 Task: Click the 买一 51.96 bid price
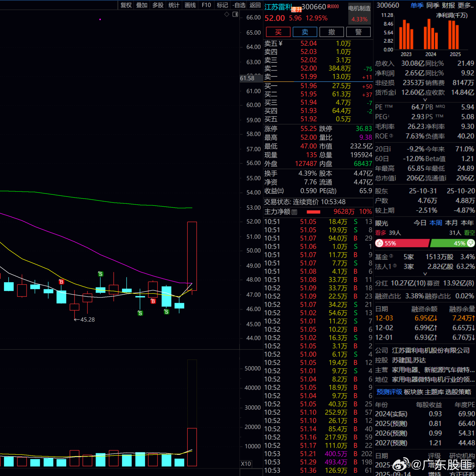pyautogui.click(x=309, y=86)
